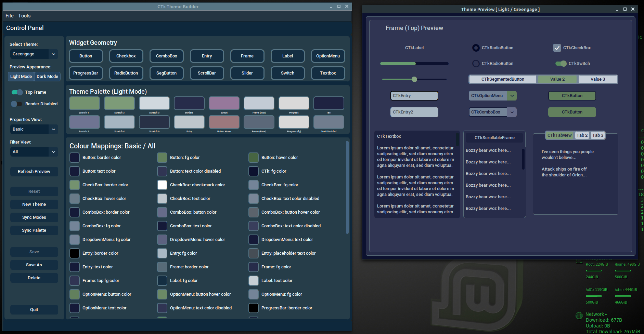Open the CTkOptionMenu dropdown in the preview
This screenshot has width=644, height=334.
click(x=512, y=96)
